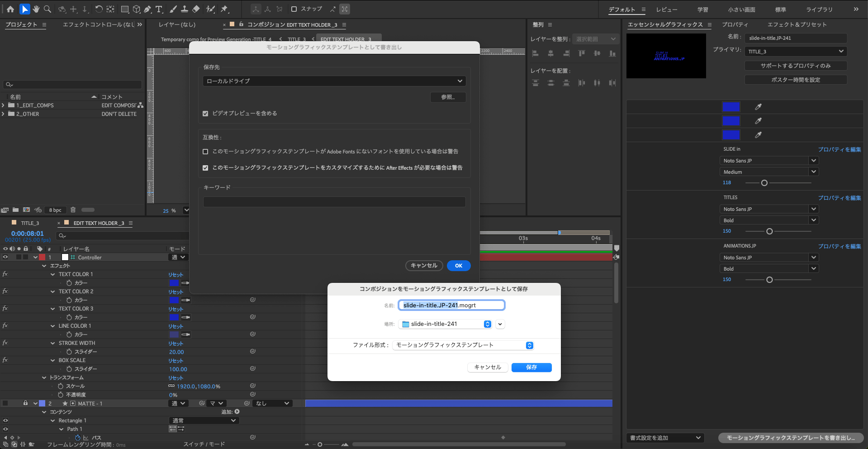Pick first color with eyedropper icon
868x449 pixels.
click(758, 107)
